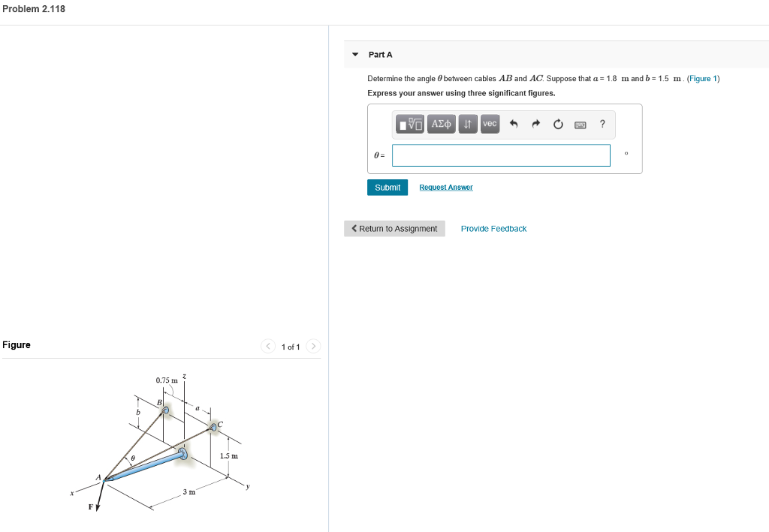Image resolution: width=769 pixels, height=532 pixels.
Task: Open answer help question mark
Action: point(603,124)
